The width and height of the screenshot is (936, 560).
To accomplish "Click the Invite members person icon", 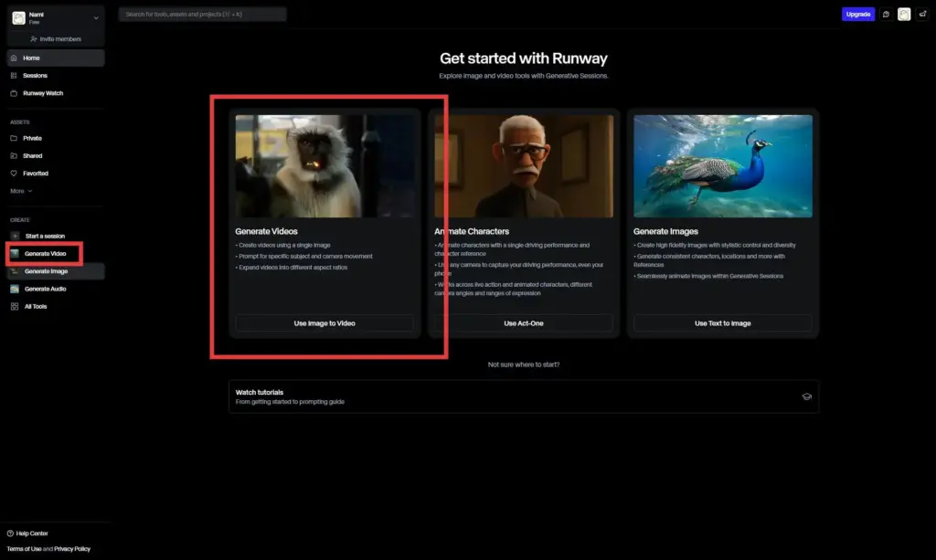I will pos(34,38).
